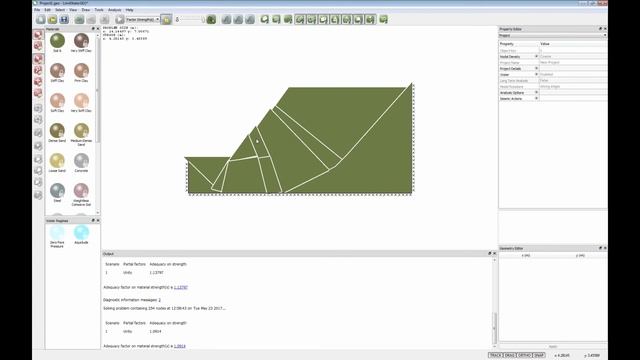Select the Firm Clay material

pyautogui.click(x=81, y=73)
